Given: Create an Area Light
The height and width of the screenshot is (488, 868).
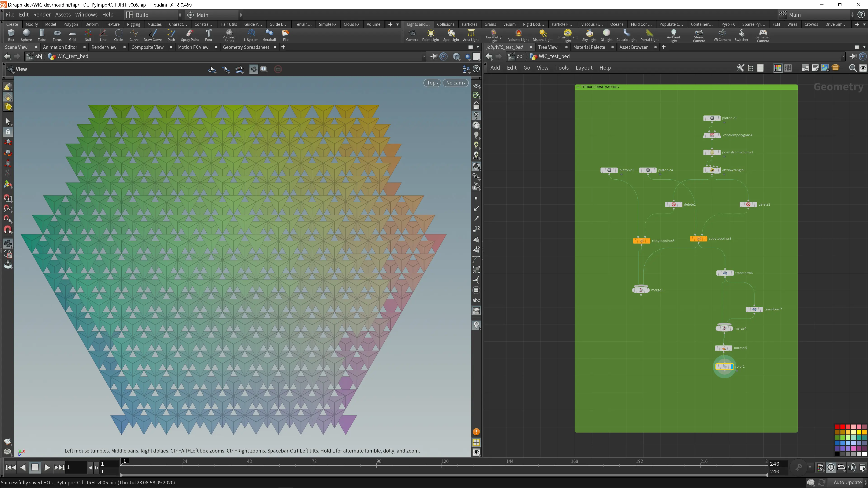Looking at the screenshot, I should coord(471,35).
